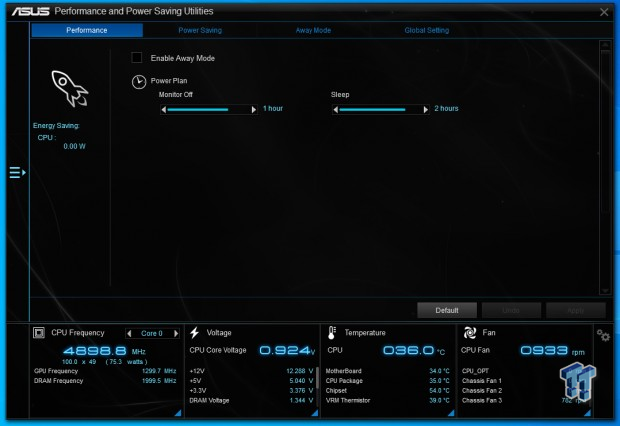Increase Monitor Off time with right arrow
The image size is (620, 426).
(253, 110)
